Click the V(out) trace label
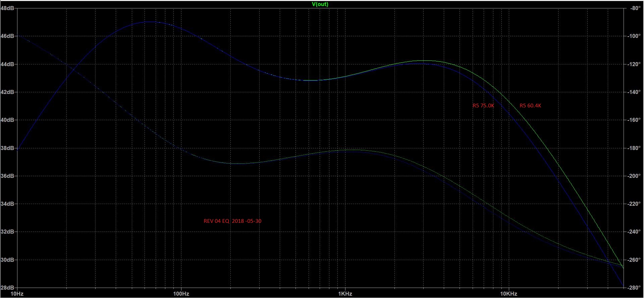This screenshot has height=298, width=644. 320,4
